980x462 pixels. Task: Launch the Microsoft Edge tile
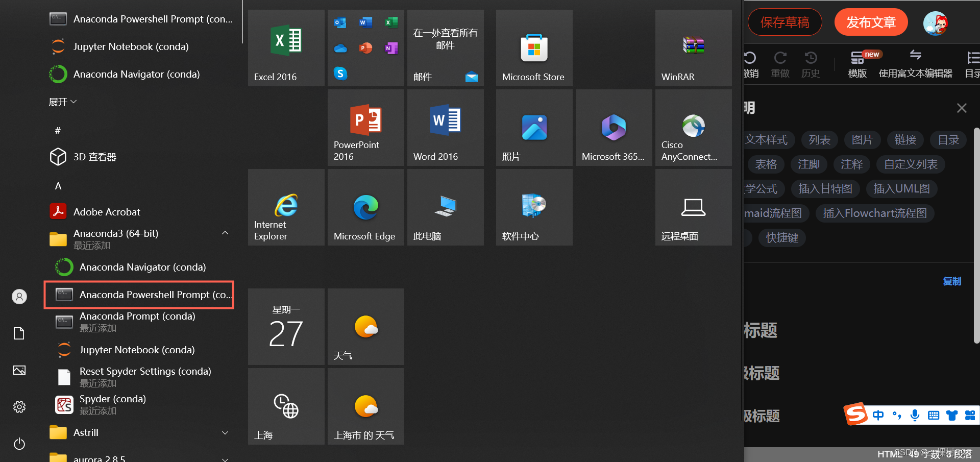(366, 207)
